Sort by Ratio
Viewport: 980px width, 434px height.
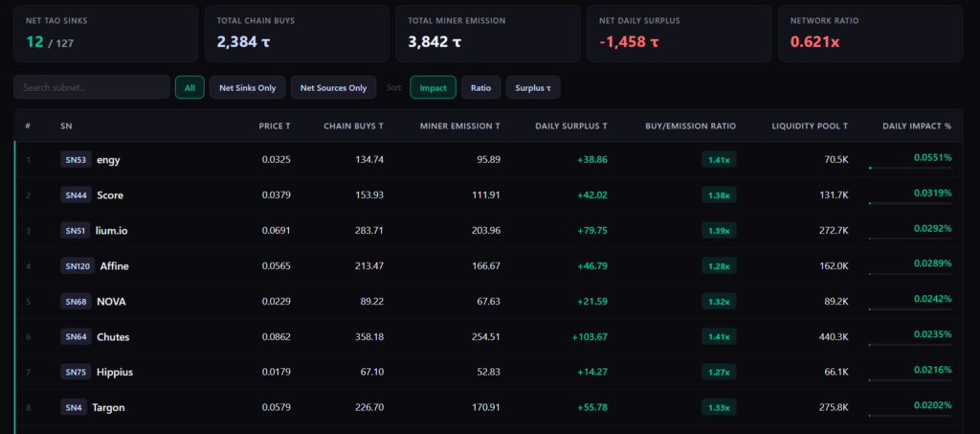[480, 87]
